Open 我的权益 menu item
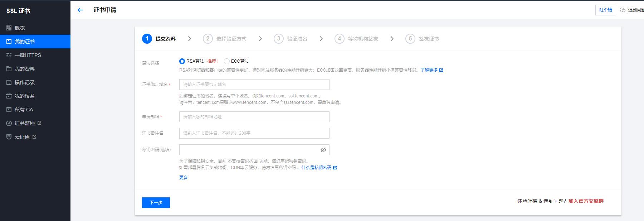 [35, 96]
